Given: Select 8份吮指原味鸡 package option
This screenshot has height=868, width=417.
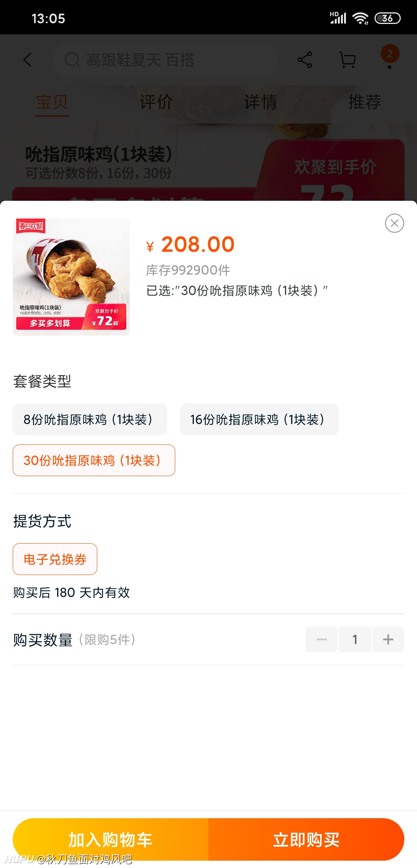Looking at the screenshot, I should click(90, 419).
